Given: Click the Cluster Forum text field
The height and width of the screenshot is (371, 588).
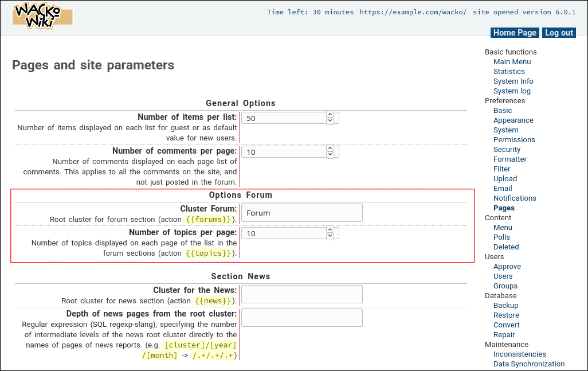Looking at the screenshot, I should click(x=301, y=212).
